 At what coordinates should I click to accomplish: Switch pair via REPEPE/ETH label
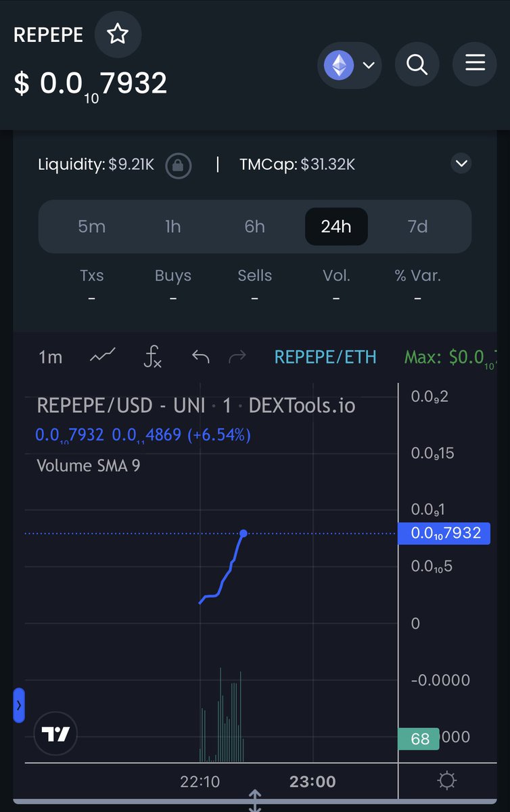(325, 357)
